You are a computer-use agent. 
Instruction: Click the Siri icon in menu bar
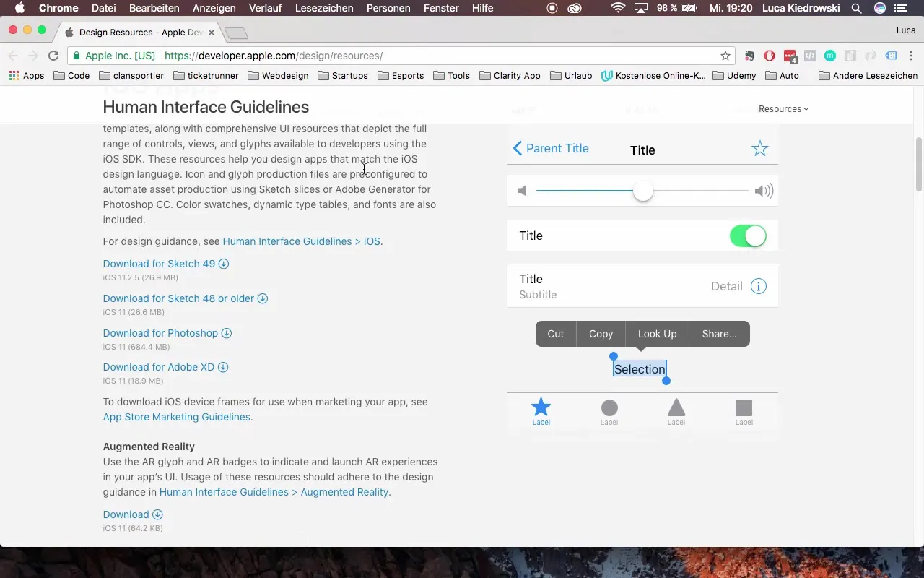pyautogui.click(x=879, y=8)
